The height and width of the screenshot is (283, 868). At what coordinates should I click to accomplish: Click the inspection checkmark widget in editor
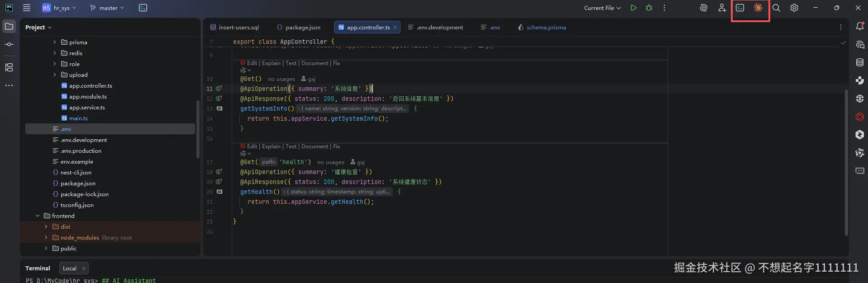(x=843, y=42)
